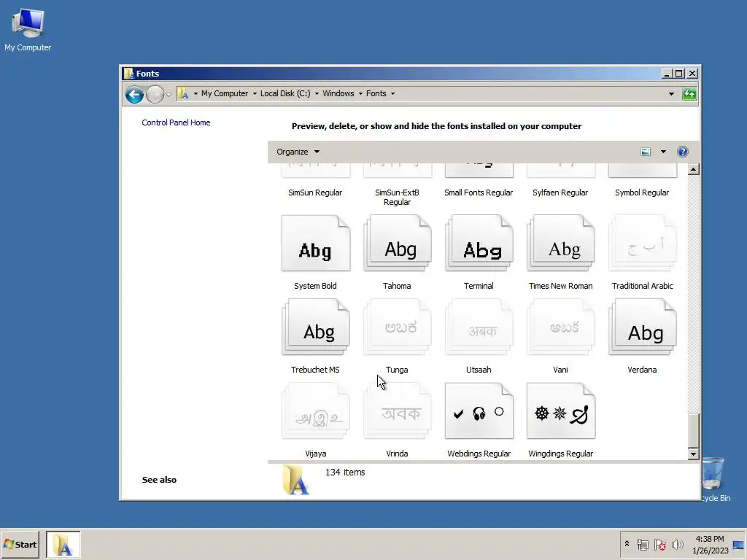The image size is (747, 560).
Task: Expand dropdown arrow after Windows breadcrumb
Action: pyautogui.click(x=360, y=93)
